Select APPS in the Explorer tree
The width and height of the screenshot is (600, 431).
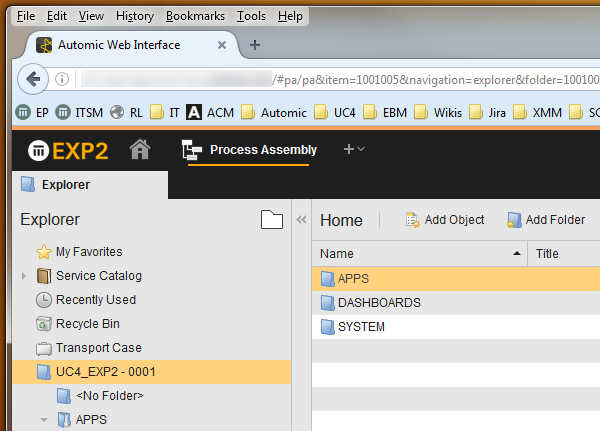pyautogui.click(x=82, y=420)
